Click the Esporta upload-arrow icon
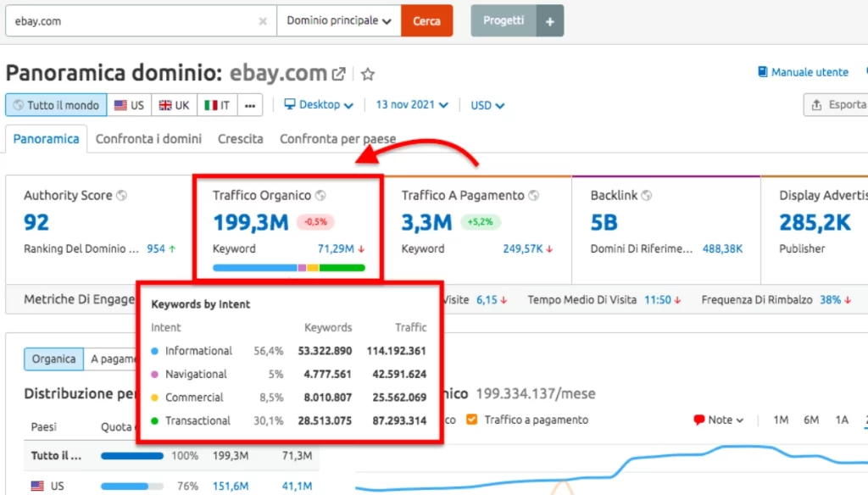Viewport: 868px width, 495px height. click(x=815, y=104)
